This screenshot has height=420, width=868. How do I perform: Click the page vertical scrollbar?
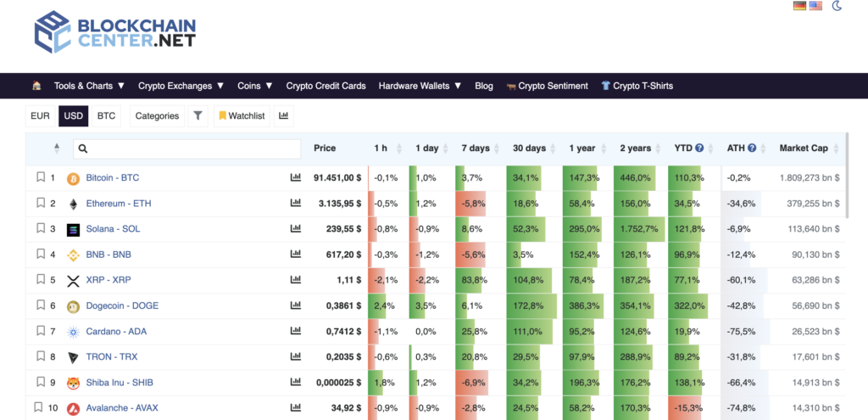[x=847, y=175]
